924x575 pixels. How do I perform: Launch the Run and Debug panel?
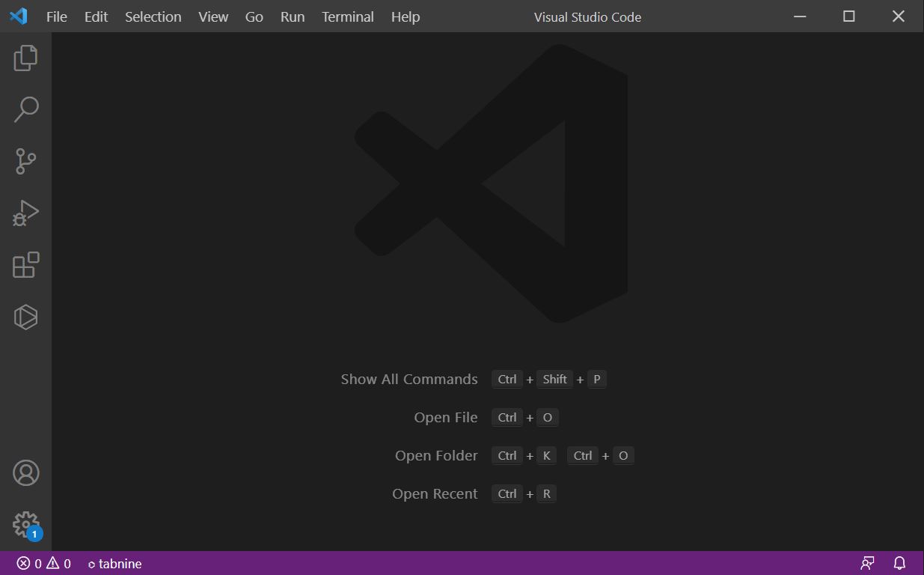pos(26,213)
